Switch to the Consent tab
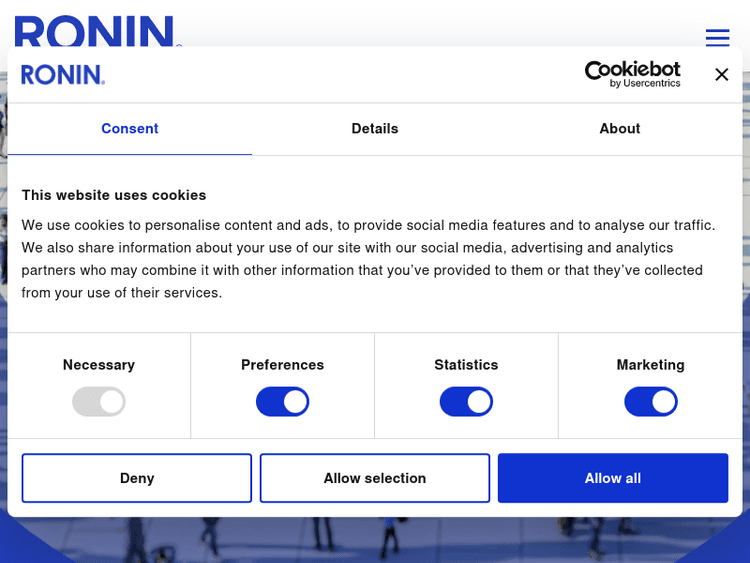This screenshot has width=750, height=563. (130, 129)
